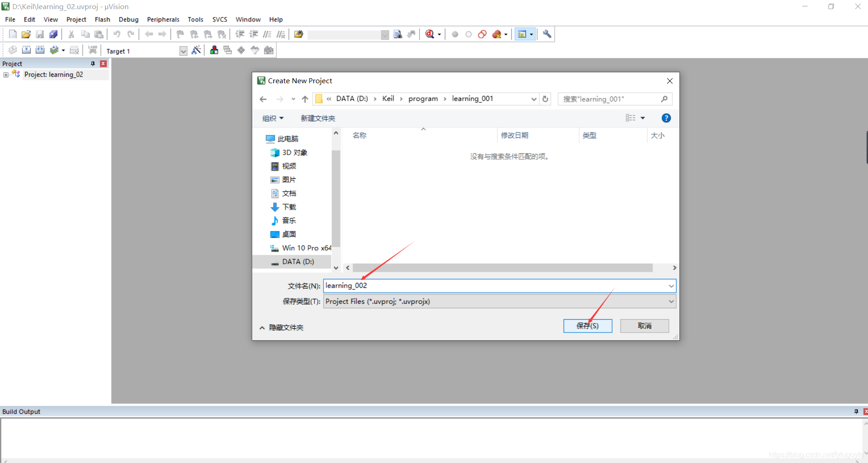
Task: Click the Indent selection icon
Action: [x=240, y=34]
